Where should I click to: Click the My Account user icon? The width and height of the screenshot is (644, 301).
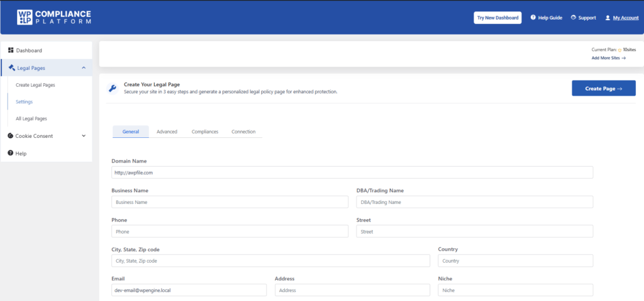click(x=608, y=18)
